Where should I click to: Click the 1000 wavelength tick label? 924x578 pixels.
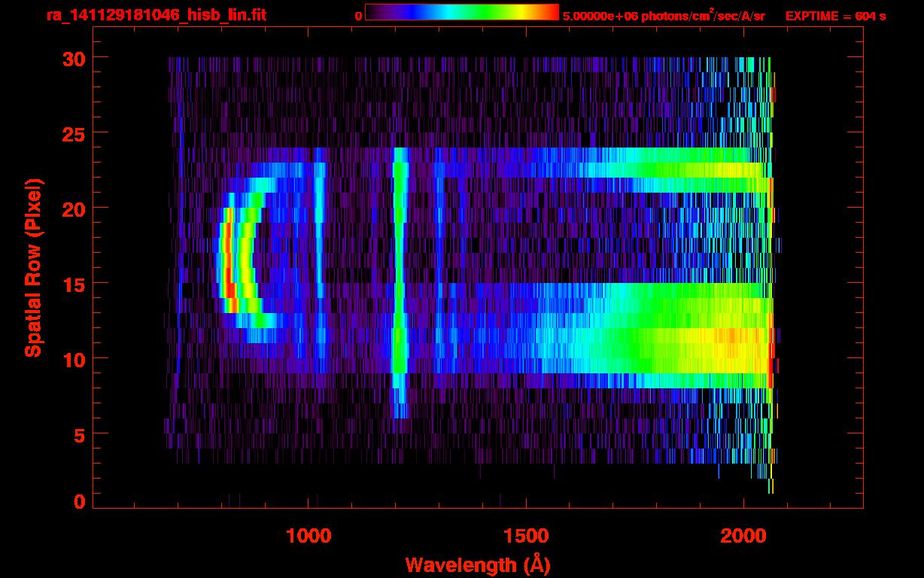point(309,535)
